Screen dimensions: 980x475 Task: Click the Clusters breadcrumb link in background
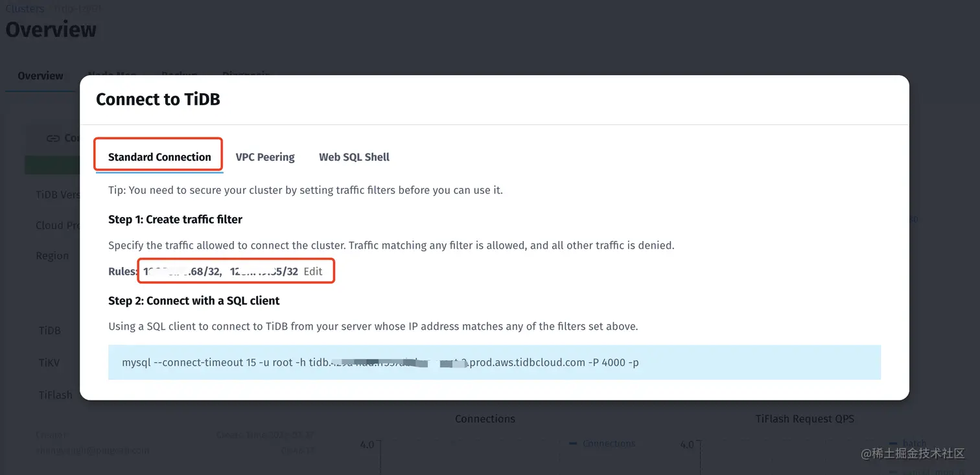(x=25, y=8)
